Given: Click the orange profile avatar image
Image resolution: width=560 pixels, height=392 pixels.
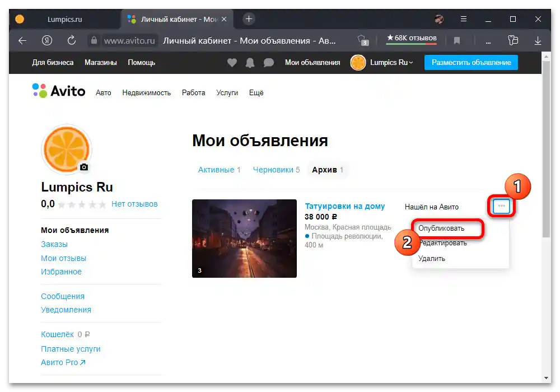Looking at the screenshot, I should point(67,149).
